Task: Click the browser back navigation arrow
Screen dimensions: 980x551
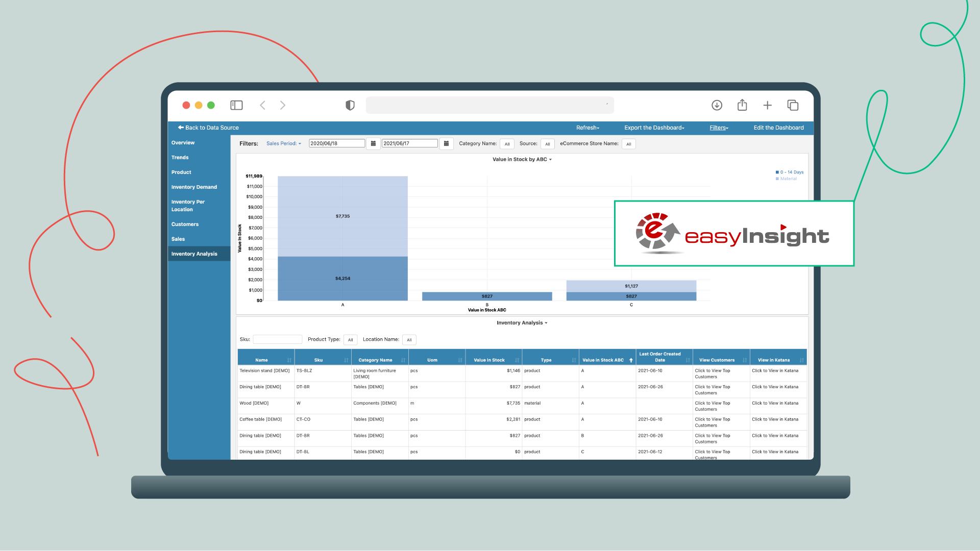Action: pos(262,105)
